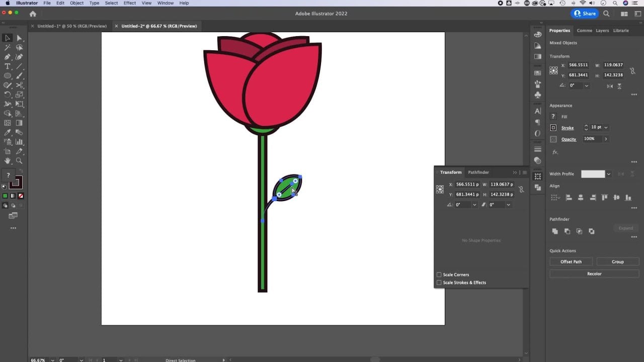Click the Rotate tool
Viewport: 644px width, 362px height.
click(x=8, y=95)
